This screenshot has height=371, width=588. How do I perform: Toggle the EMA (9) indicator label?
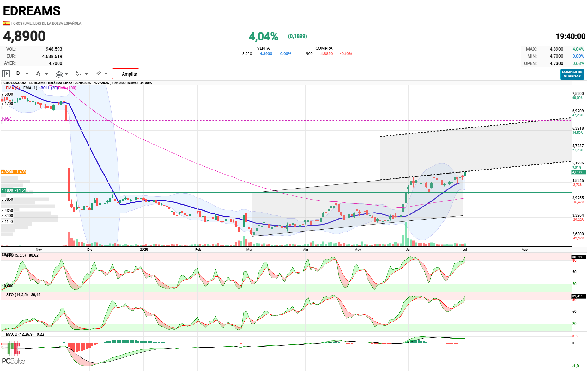13,88
